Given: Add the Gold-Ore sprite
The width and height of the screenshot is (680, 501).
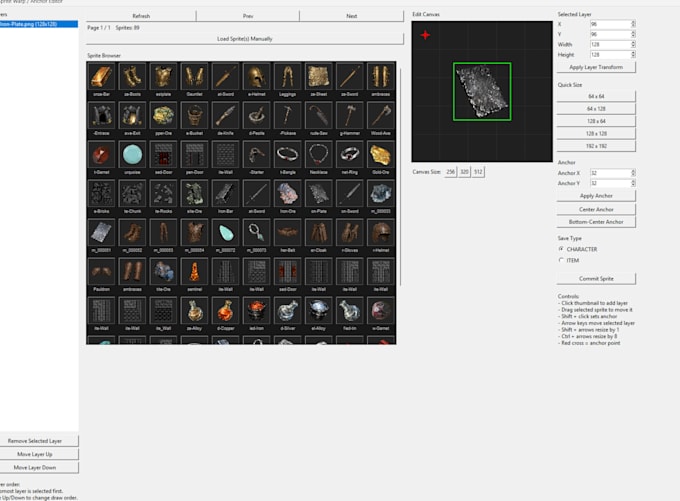Looking at the screenshot, I should (x=381, y=154).
